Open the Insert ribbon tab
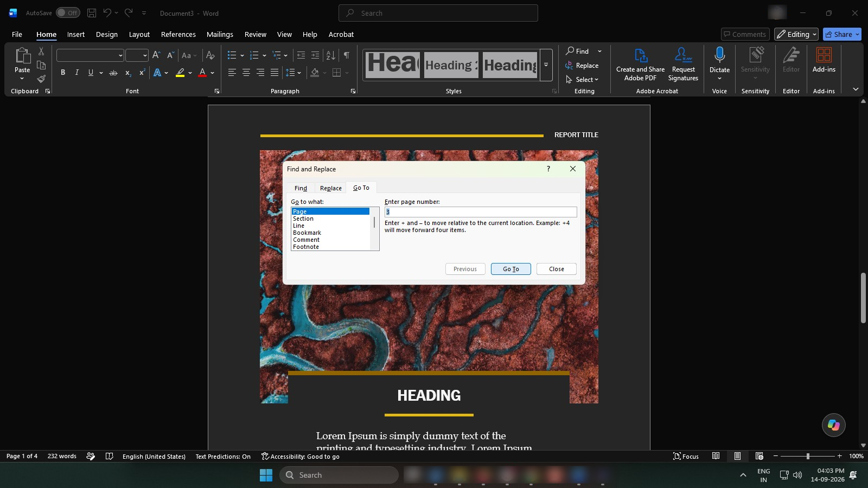The image size is (868, 488). pyautogui.click(x=76, y=34)
